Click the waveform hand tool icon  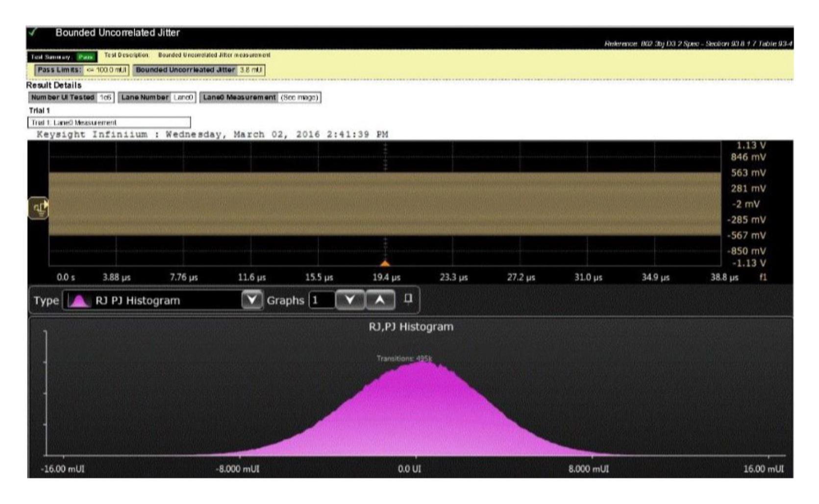(x=38, y=208)
